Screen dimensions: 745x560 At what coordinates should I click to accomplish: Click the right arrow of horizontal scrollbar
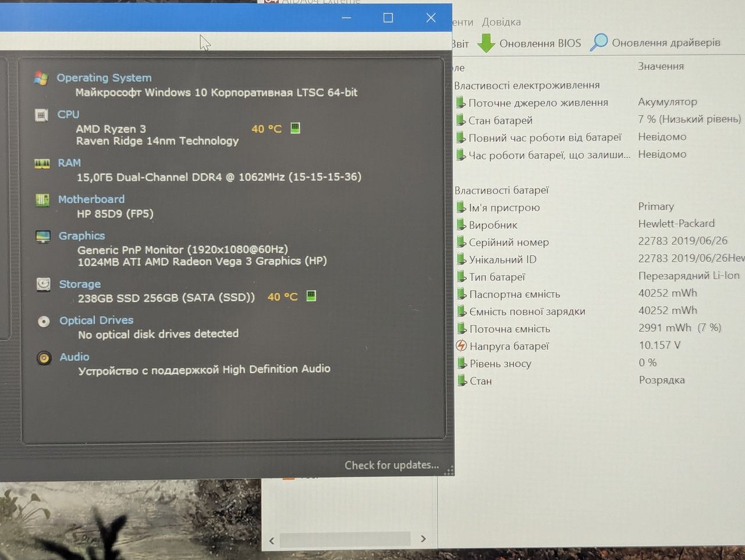(423, 539)
